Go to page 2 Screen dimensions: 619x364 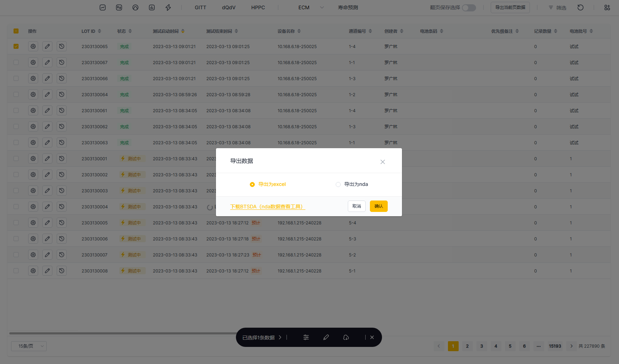click(x=467, y=346)
